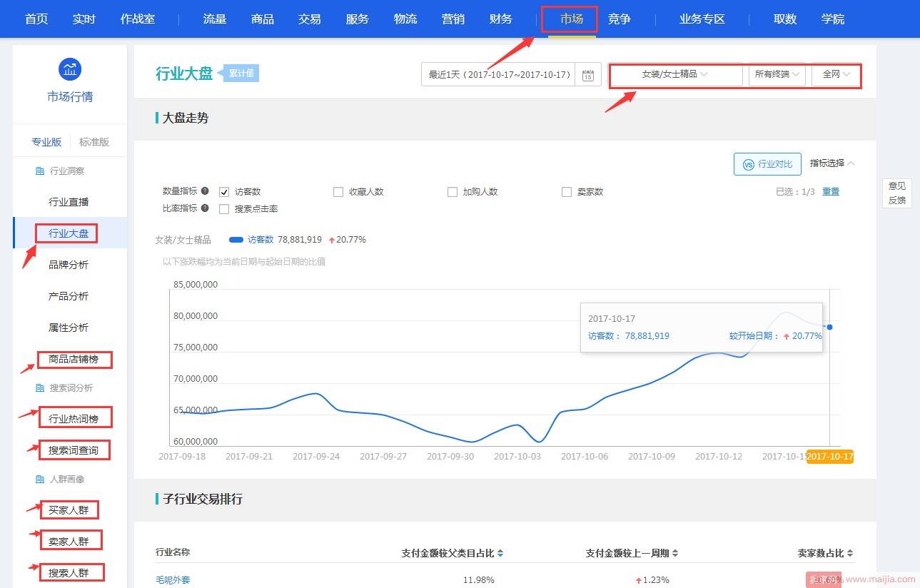Open 商品店铺榜 in sidebar
The width and height of the screenshot is (920, 588).
74,359
